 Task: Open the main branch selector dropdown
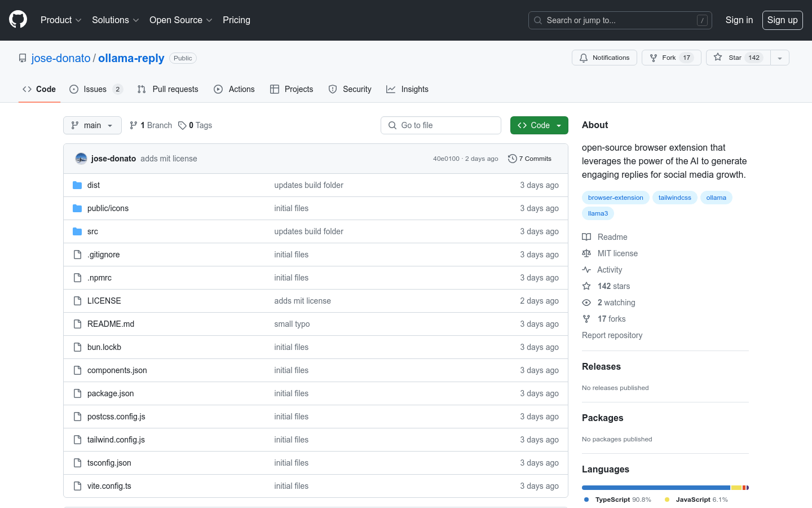pos(92,125)
